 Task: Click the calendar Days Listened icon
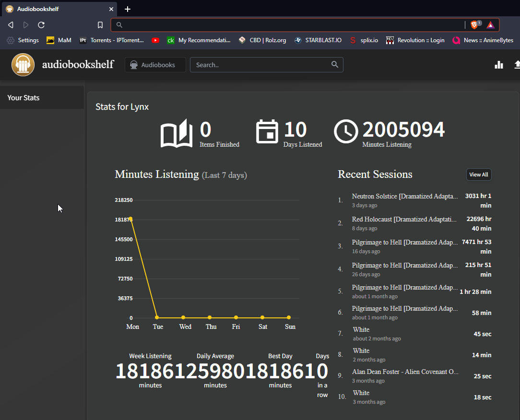(267, 131)
